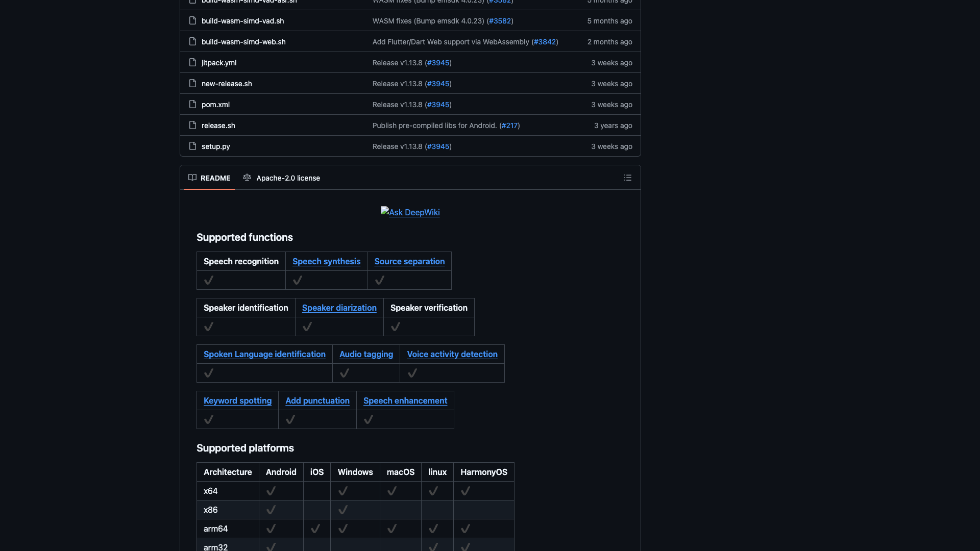
Task: Click the file icon beside pom.xml
Action: pyautogui.click(x=192, y=104)
